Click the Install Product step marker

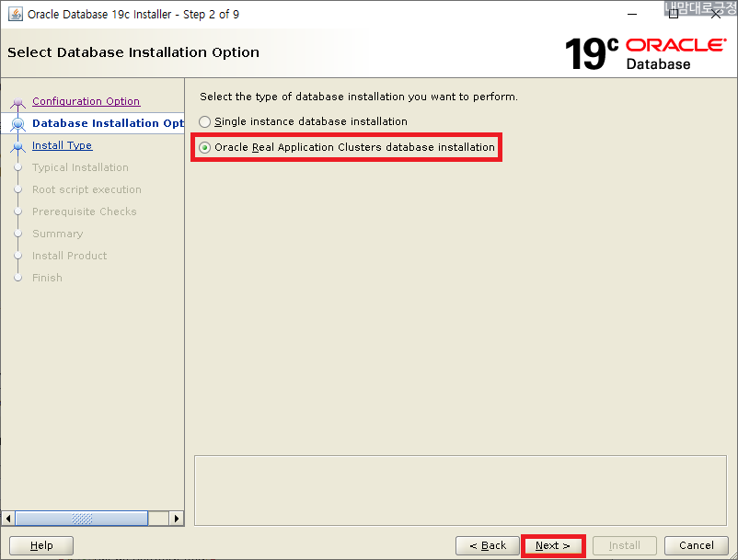click(x=17, y=256)
